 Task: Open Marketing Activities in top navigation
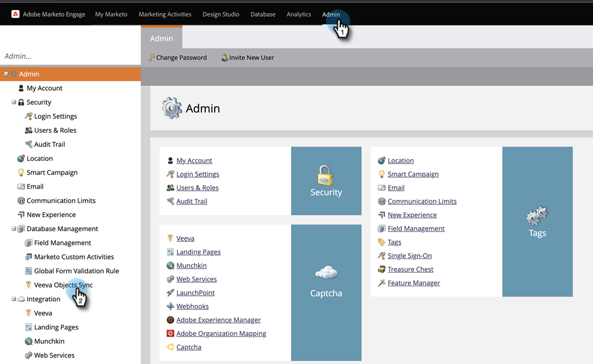tap(165, 14)
